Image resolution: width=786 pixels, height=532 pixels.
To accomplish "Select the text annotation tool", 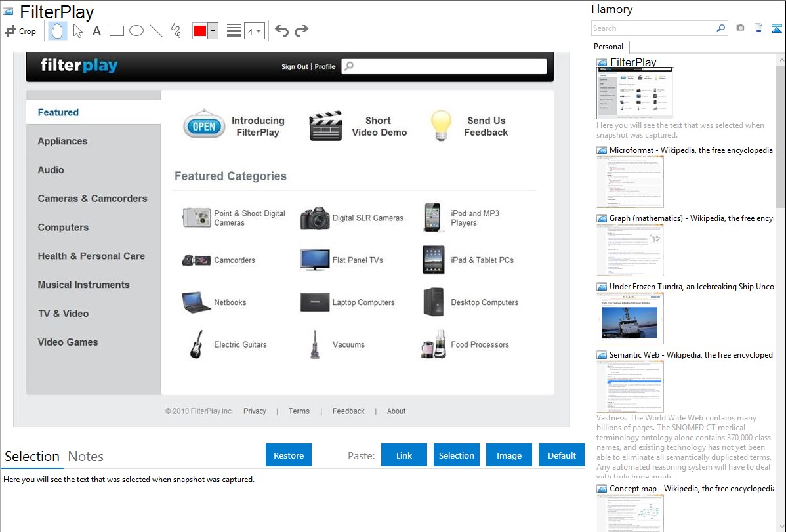I will tap(96, 31).
